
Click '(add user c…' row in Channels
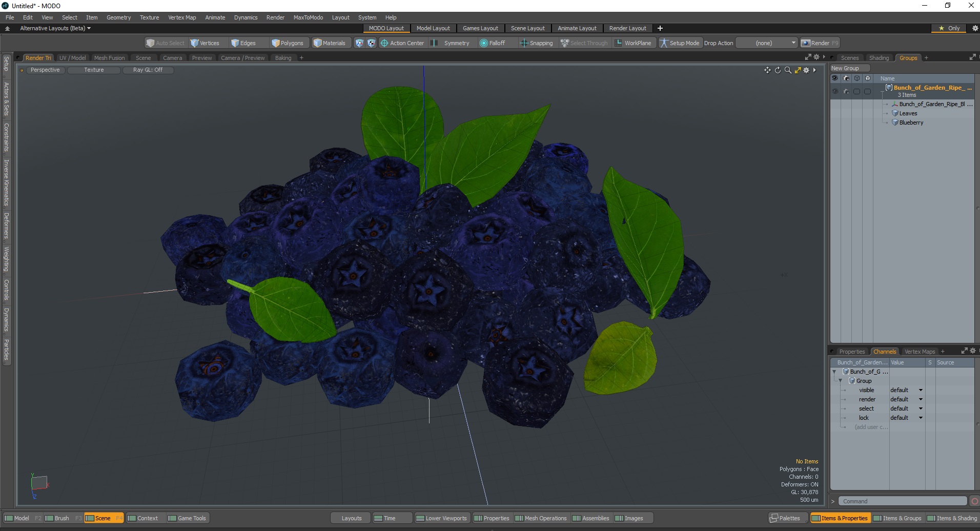(871, 427)
